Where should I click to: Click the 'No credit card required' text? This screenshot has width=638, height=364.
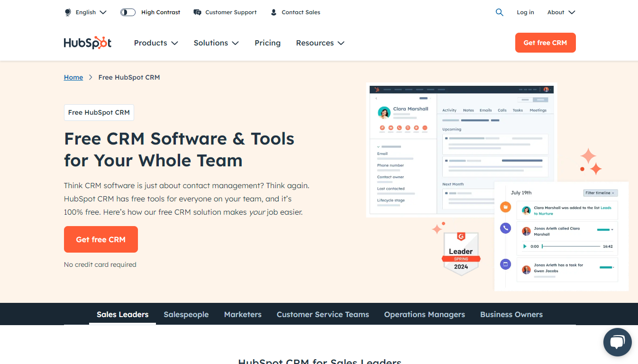point(100,264)
